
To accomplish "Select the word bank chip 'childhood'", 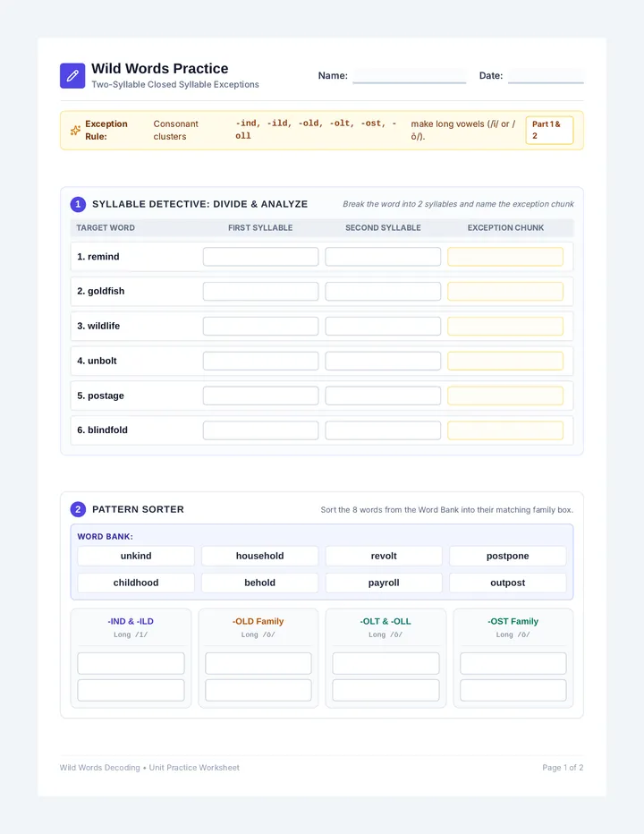I will click(x=136, y=583).
